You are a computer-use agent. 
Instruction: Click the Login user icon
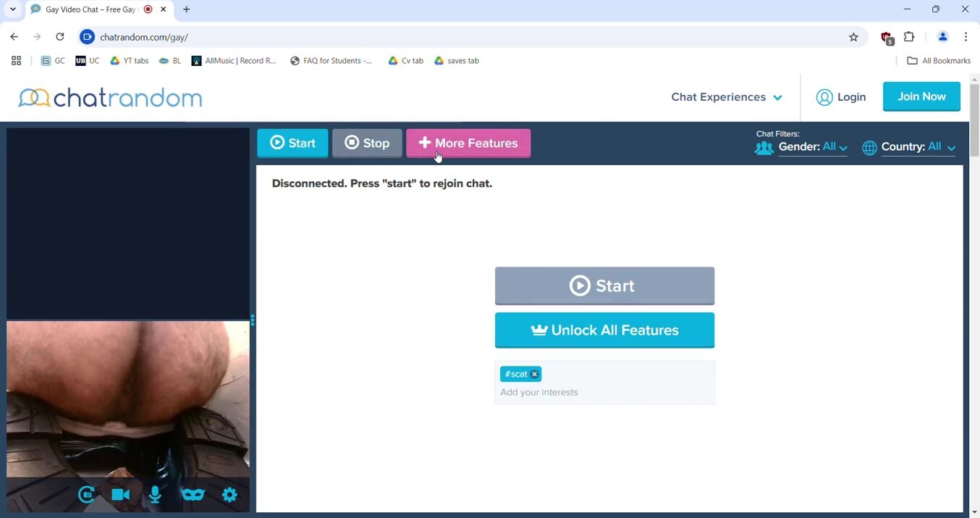point(824,97)
